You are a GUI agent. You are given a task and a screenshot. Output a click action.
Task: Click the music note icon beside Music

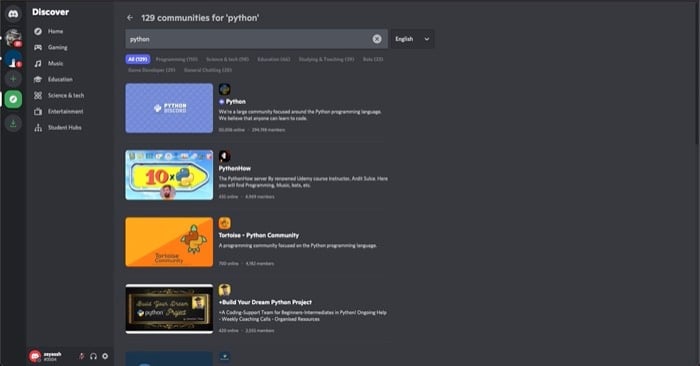[38, 63]
